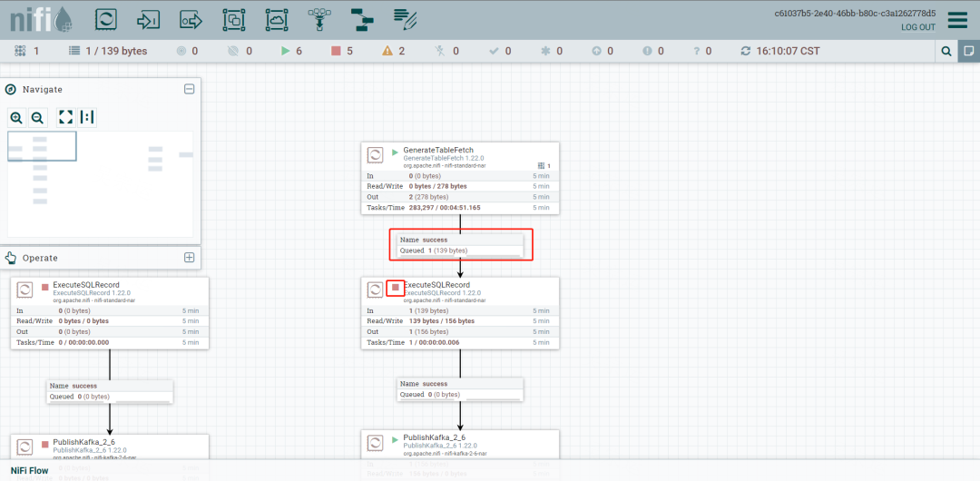Click the stopped components count 5
Screen dimensions: 980x481
tap(349, 51)
